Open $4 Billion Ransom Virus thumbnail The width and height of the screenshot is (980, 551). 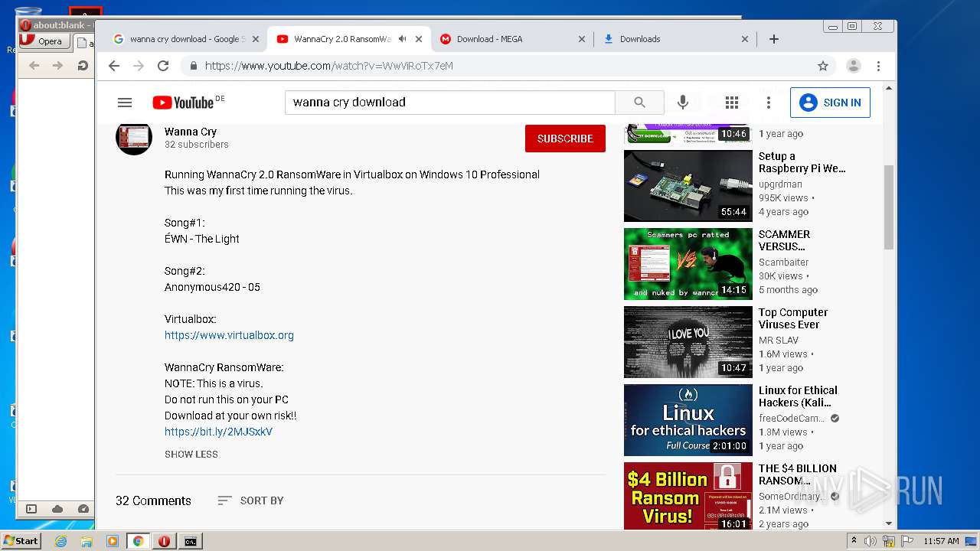pyautogui.click(x=688, y=496)
